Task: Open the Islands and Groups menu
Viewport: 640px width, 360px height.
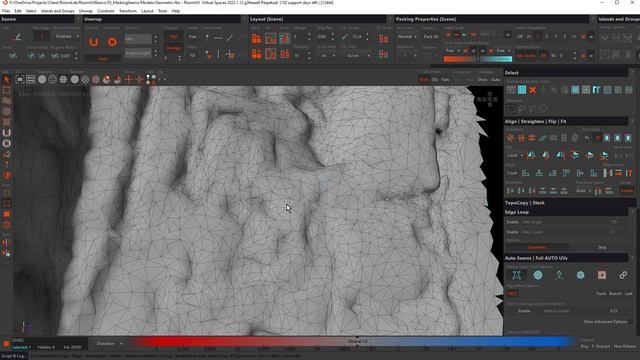Action: [58, 11]
